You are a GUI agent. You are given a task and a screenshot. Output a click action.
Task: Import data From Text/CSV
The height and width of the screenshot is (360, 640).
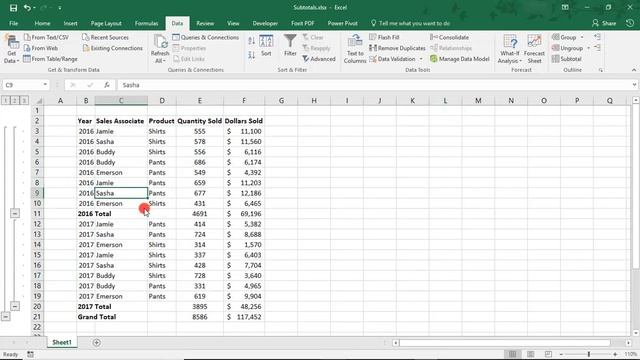(46, 37)
